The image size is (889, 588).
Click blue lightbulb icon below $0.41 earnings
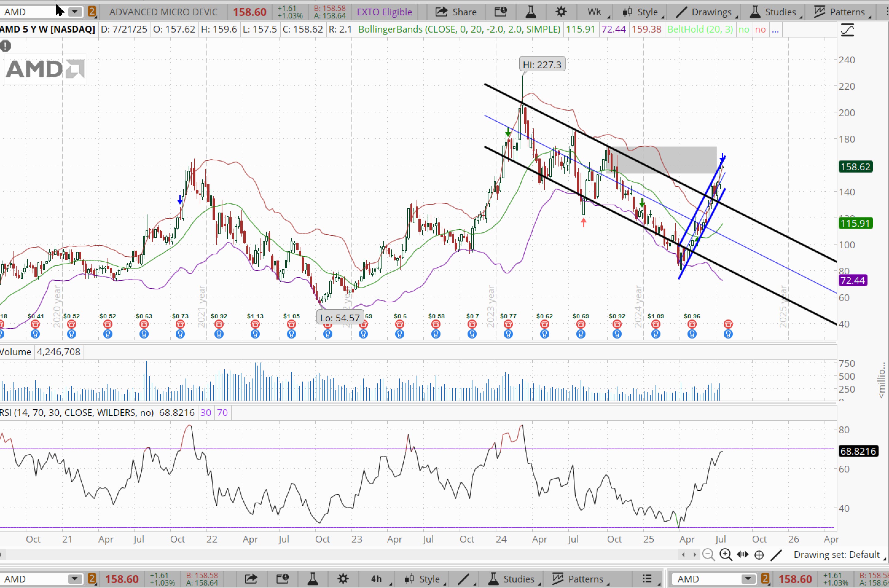click(35, 334)
